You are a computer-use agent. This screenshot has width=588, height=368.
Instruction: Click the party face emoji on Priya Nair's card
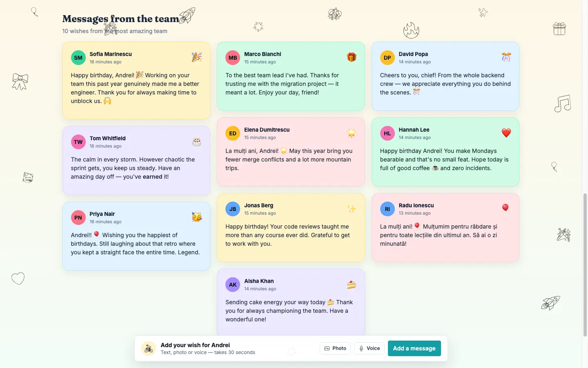tap(197, 217)
